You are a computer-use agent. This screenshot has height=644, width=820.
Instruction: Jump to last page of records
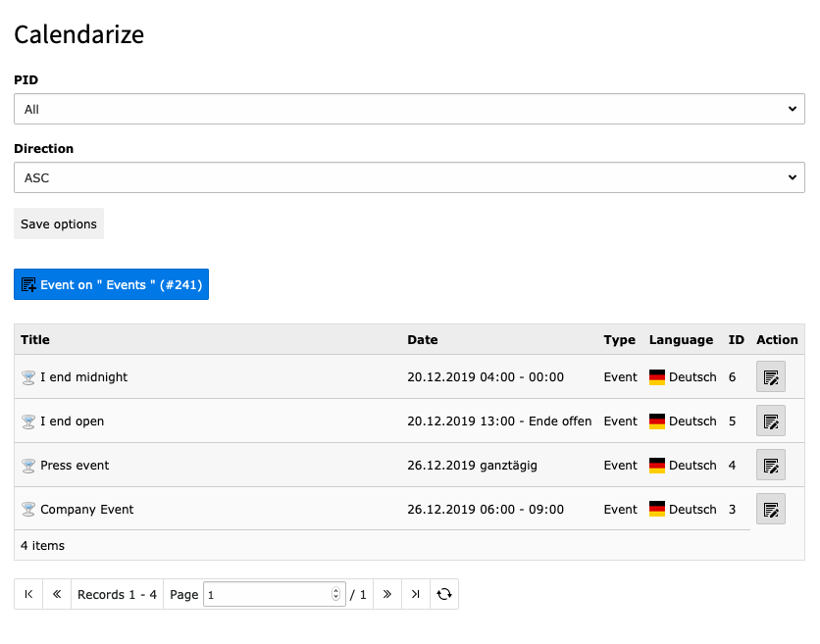[416, 594]
